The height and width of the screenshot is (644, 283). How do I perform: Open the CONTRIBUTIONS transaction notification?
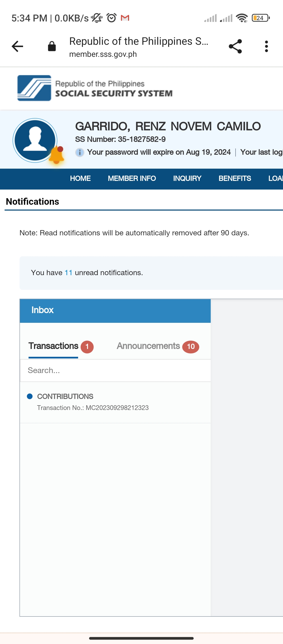[x=93, y=402]
